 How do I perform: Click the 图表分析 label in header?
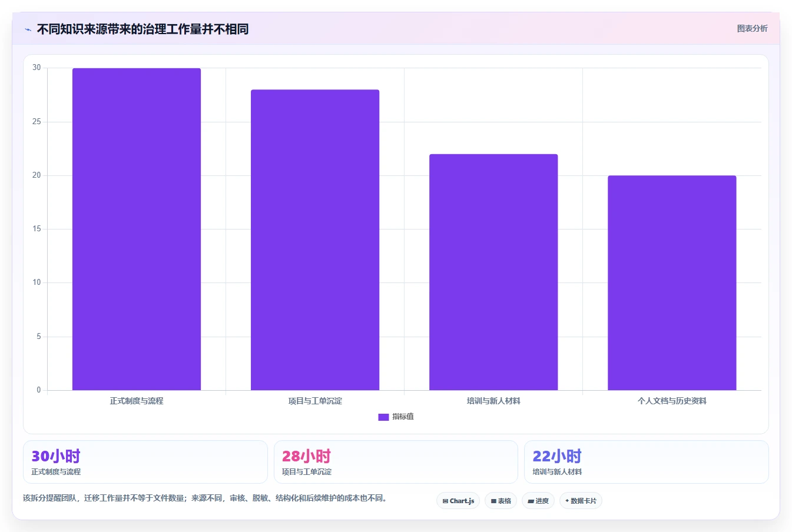(752, 28)
